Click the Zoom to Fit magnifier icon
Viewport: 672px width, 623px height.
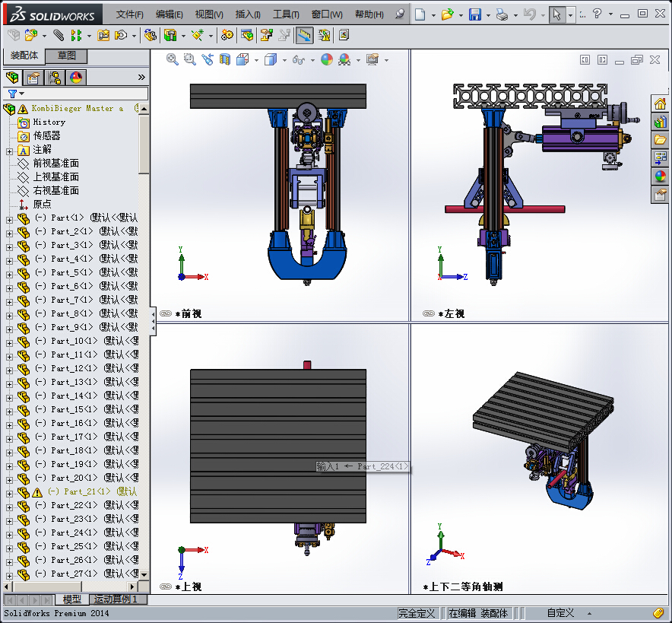pos(173,59)
